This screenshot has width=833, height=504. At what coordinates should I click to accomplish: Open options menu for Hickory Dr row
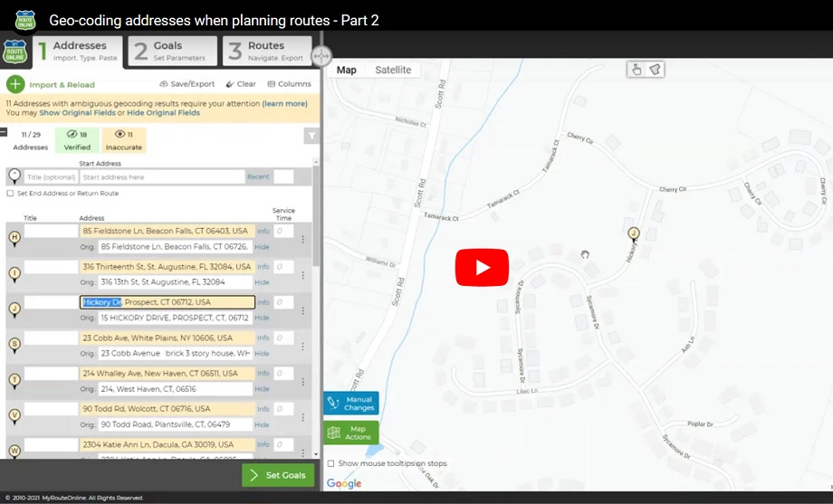(302, 310)
